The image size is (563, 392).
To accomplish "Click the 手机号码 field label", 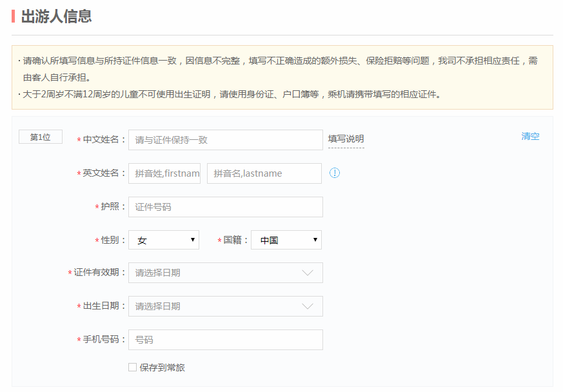I will pyautogui.click(x=101, y=340).
